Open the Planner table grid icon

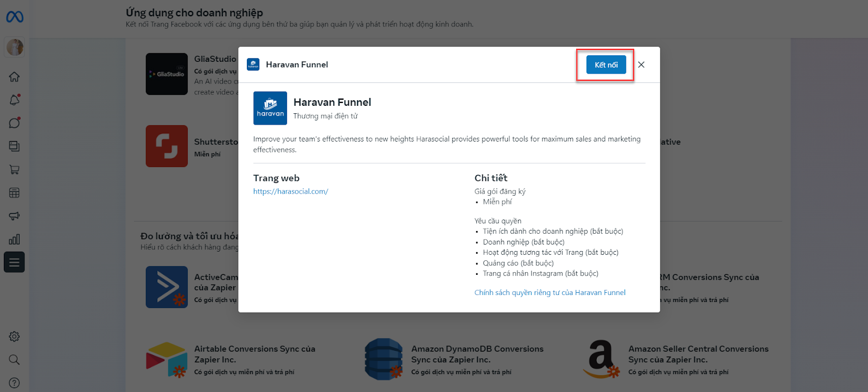[15, 193]
